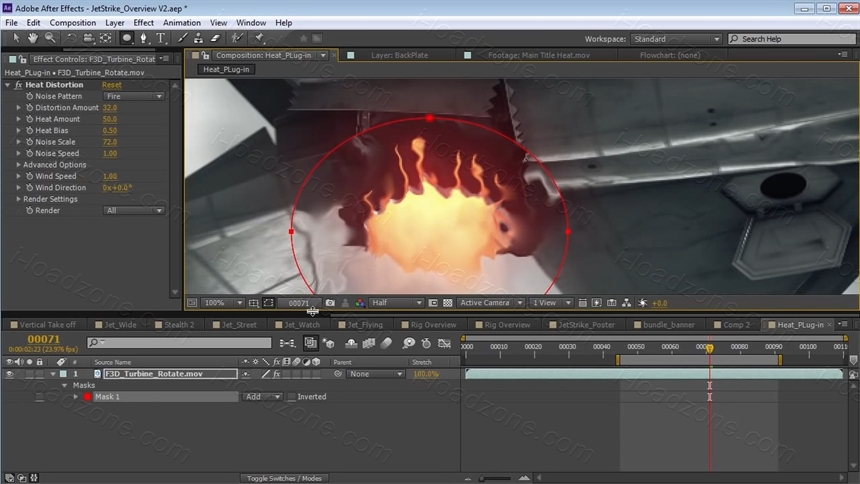Select the Eraser tool

coord(216,38)
